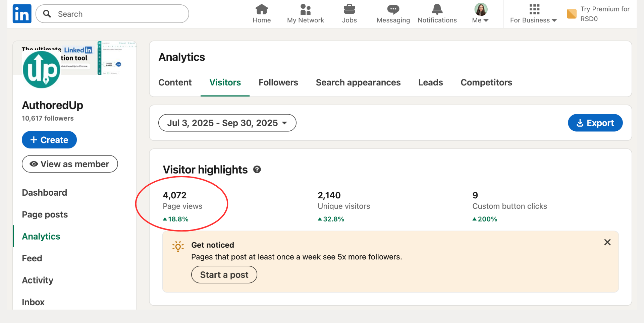Click the AuthoredUp page name
This screenshot has width=644, height=323.
click(53, 105)
